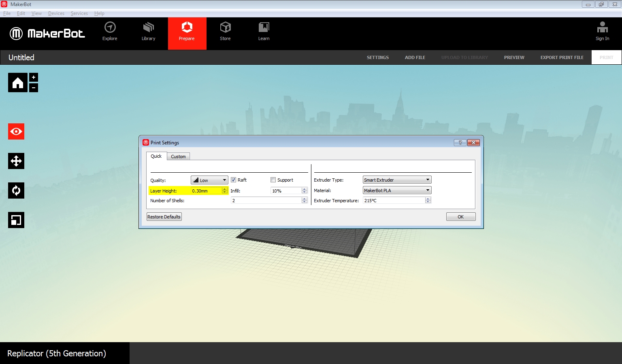622x364 pixels.
Task: Reset view with the Home icon
Action: (18, 83)
